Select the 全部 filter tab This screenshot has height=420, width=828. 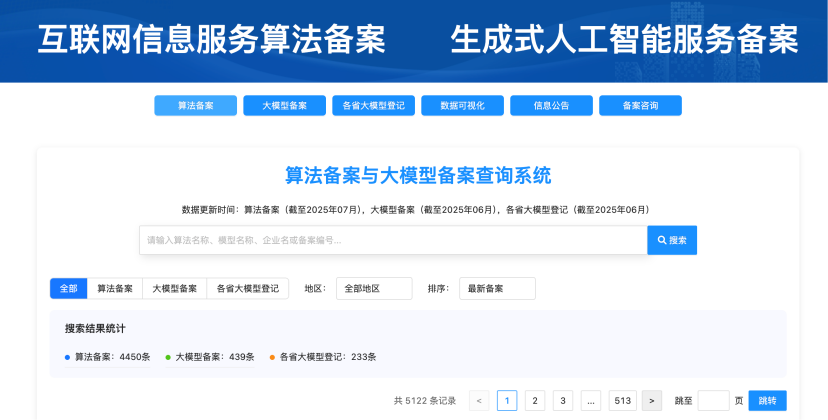[69, 289]
